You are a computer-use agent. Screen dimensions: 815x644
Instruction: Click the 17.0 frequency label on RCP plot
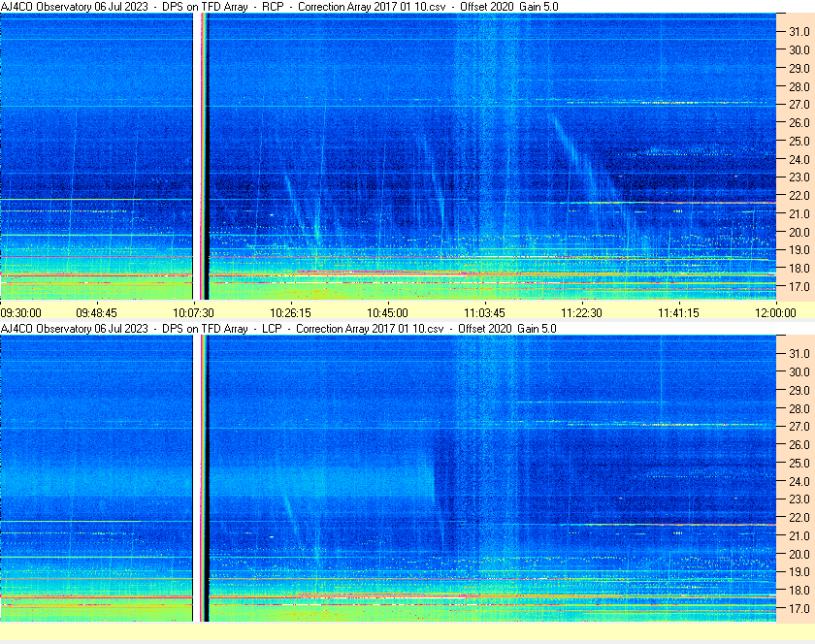[799, 287]
